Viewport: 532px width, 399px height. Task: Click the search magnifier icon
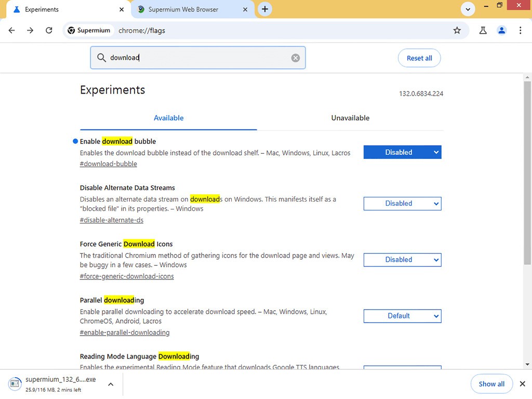pyautogui.click(x=101, y=58)
